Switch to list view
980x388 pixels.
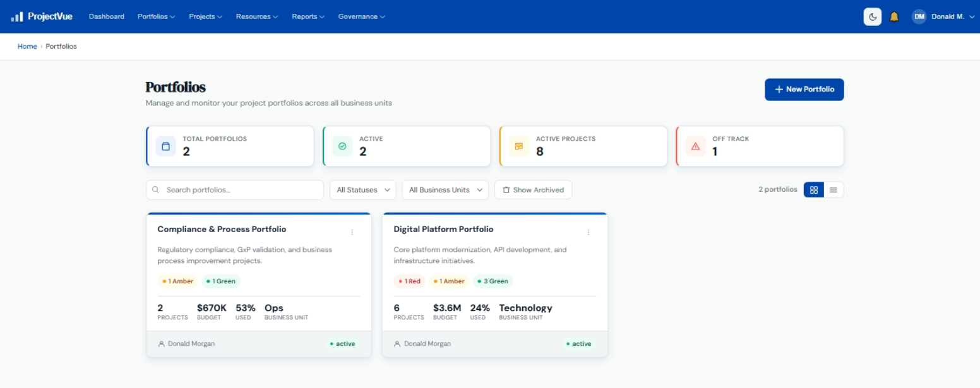[x=834, y=190]
